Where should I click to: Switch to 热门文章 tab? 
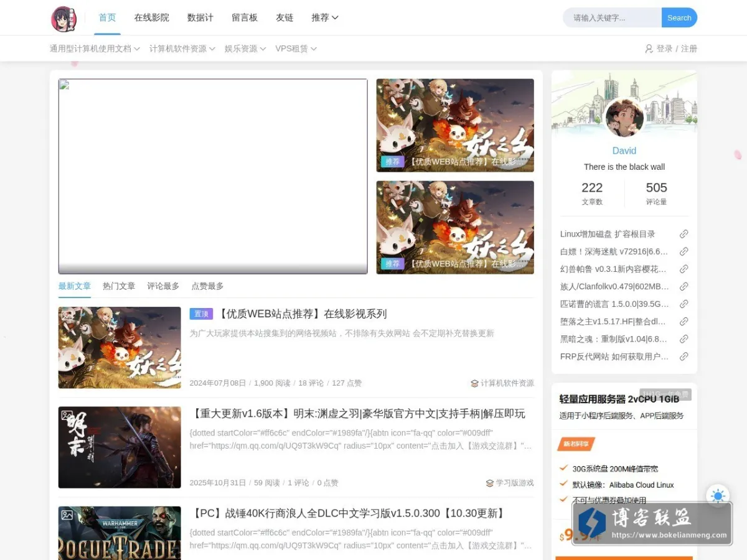119,286
